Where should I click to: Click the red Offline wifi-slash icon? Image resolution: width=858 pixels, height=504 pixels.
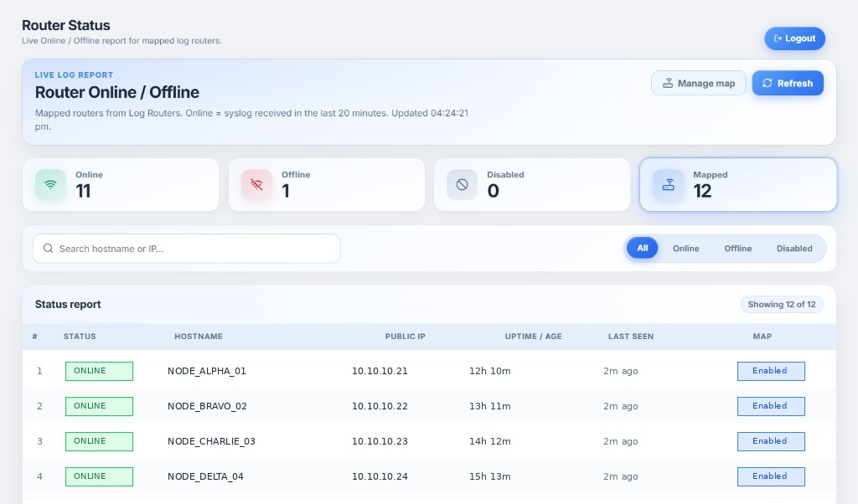(256, 185)
